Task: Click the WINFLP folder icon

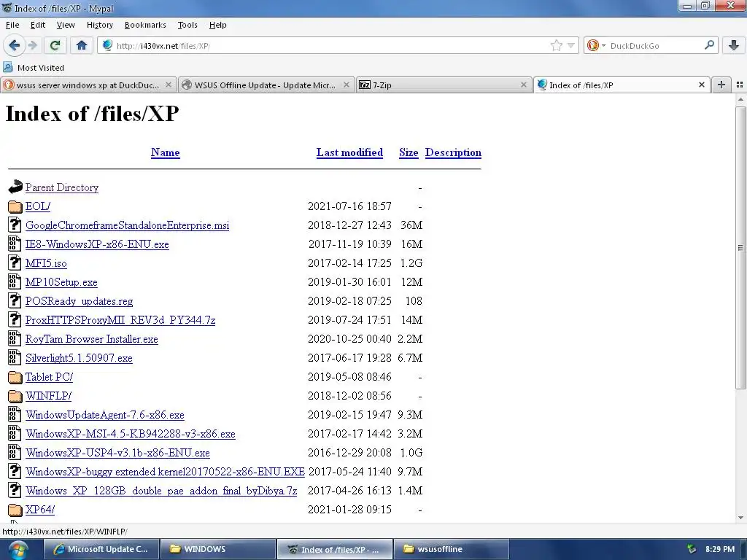Action: [x=15, y=396]
